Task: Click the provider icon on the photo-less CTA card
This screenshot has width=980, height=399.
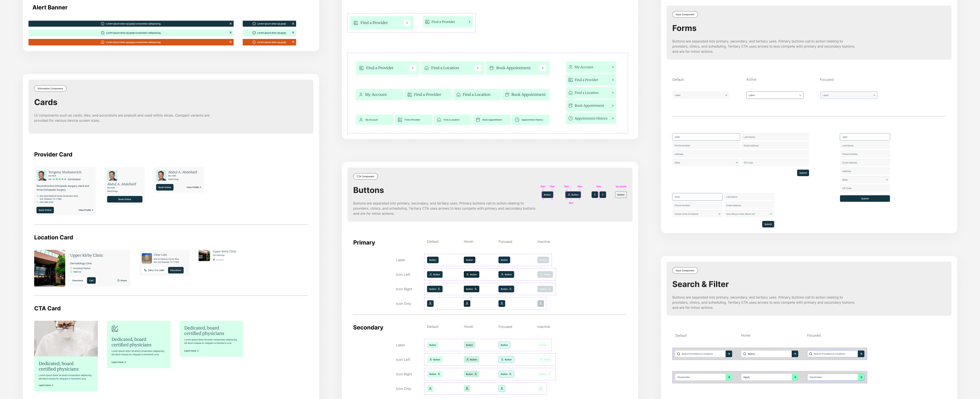Action: (x=115, y=329)
